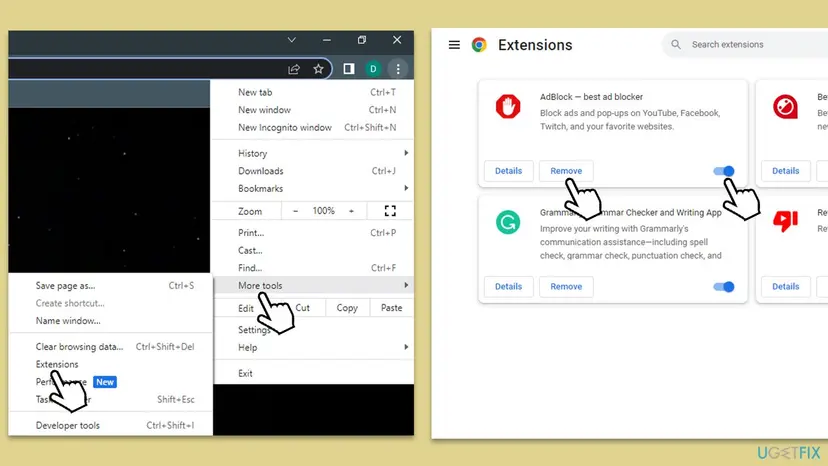Disable the Grammarly extension toggle
The width and height of the screenshot is (828, 466).
[x=723, y=286]
